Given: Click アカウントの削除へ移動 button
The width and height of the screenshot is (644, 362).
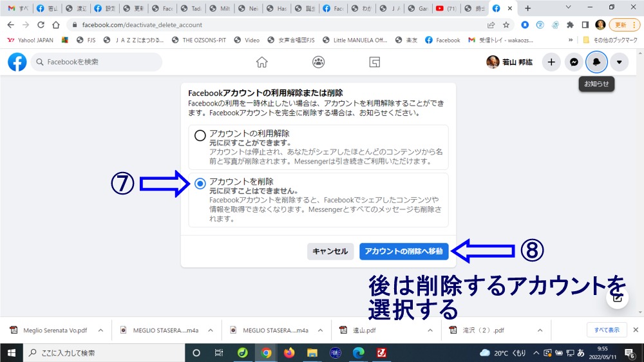Looking at the screenshot, I should point(404,251).
